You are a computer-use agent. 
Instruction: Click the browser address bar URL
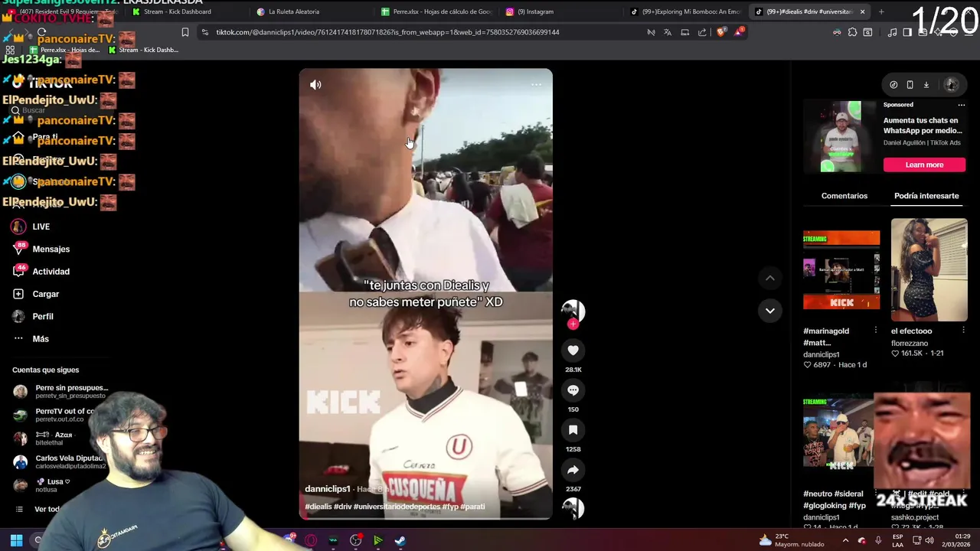click(387, 32)
